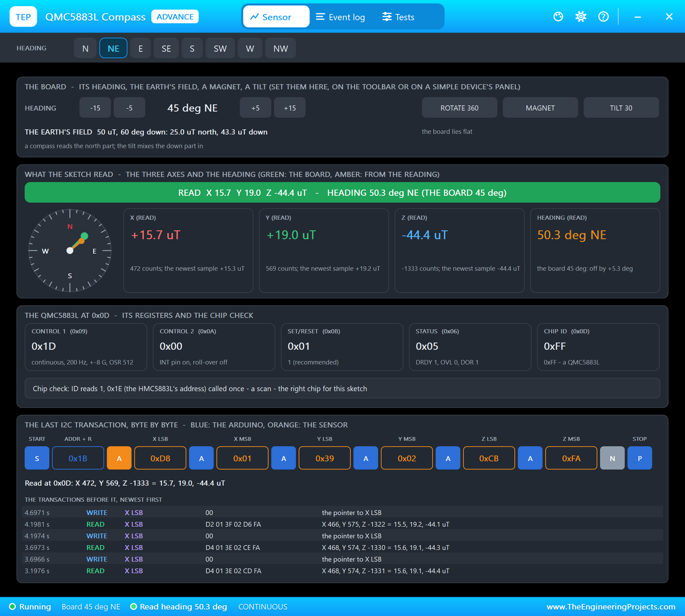The image size is (685, 616).
Task: Toggle the TILT 30 button
Action: pyautogui.click(x=621, y=108)
